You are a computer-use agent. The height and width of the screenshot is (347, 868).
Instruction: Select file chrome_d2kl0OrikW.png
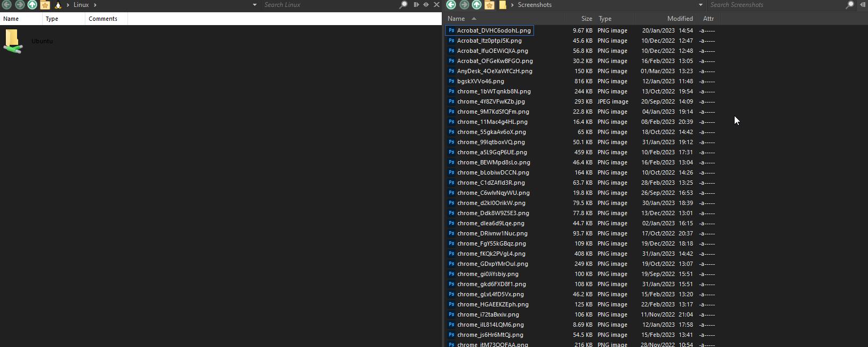pyautogui.click(x=491, y=203)
